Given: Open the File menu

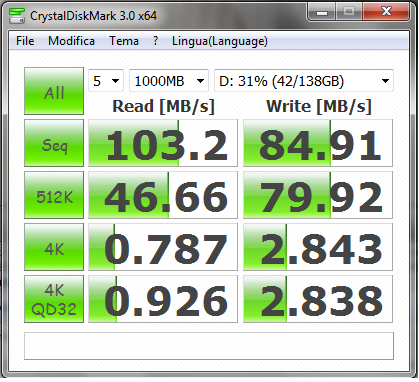Looking at the screenshot, I should (x=25, y=41).
